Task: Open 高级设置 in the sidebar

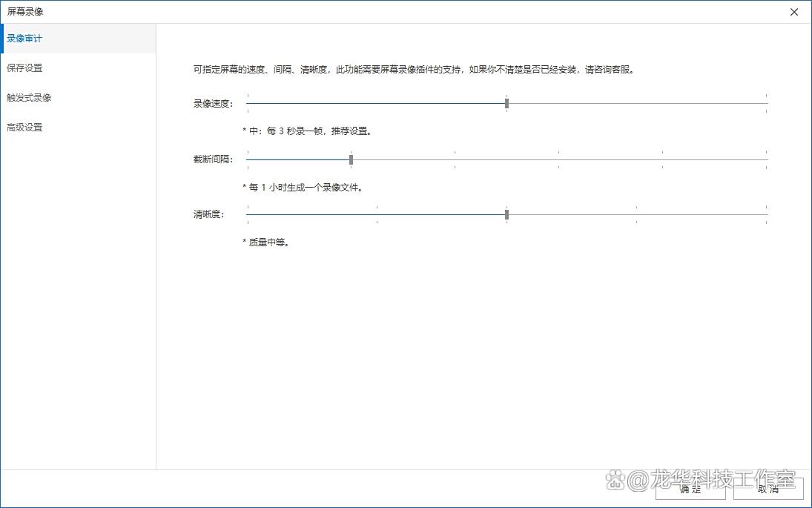Action: pos(78,127)
